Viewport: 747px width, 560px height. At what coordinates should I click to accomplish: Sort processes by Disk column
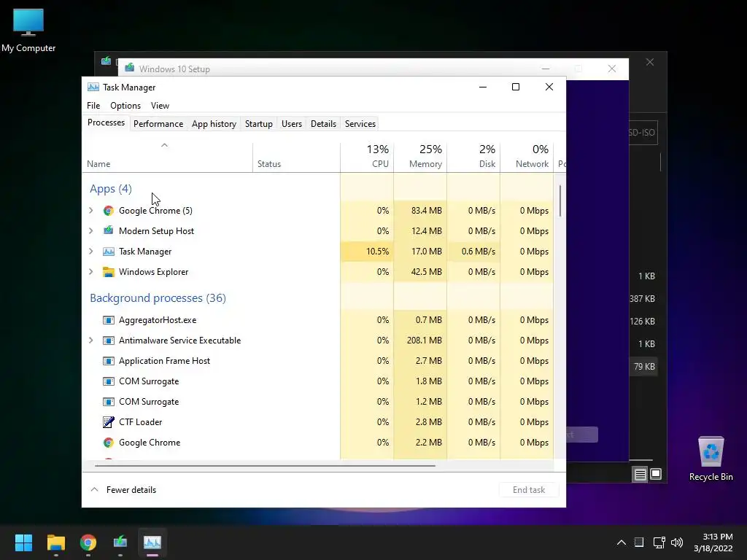point(473,157)
